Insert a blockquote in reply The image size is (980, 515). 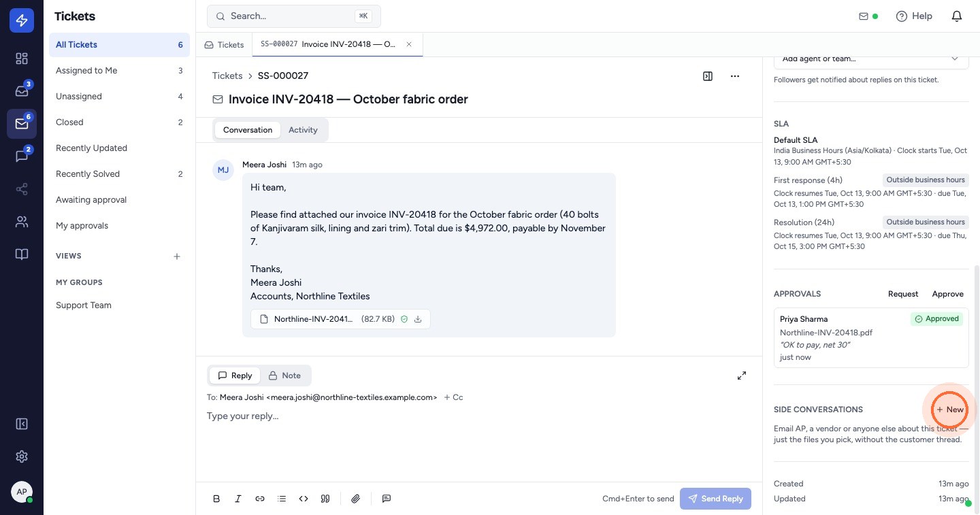point(325,499)
